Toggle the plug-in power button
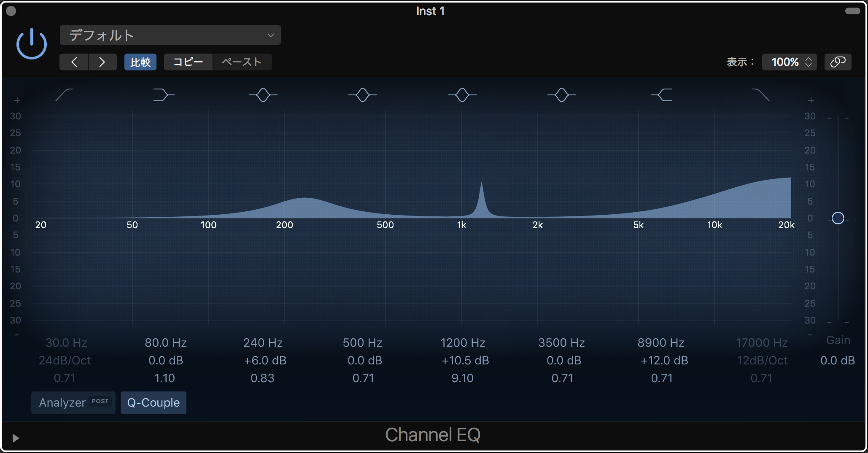Viewport: 868px width, 453px height. click(x=32, y=44)
